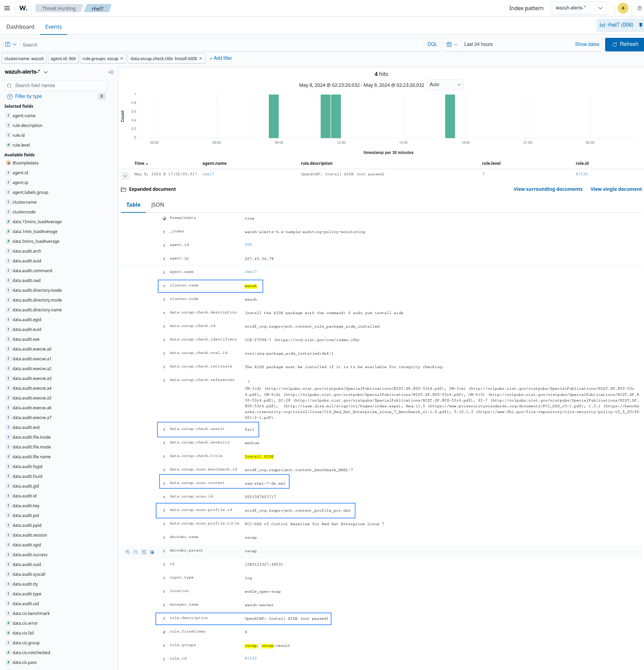Toggle decoder.parent column in table icon
Image resolution: width=644 pixels, height=670 pixels.
tap(144, 552)
